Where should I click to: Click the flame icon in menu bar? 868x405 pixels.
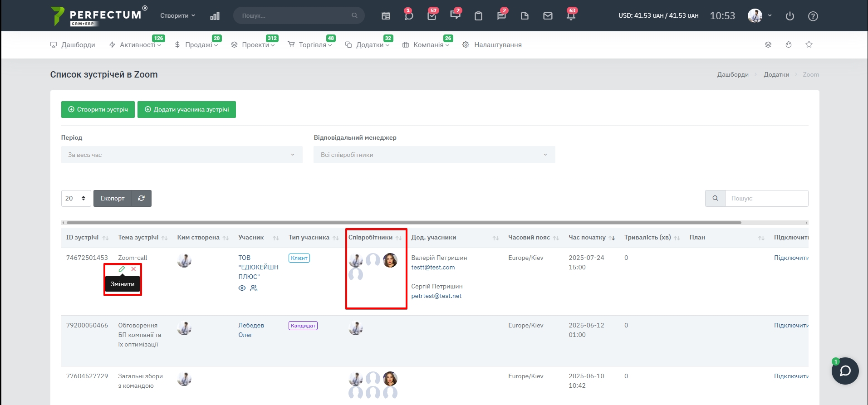(x=789, y=44)
